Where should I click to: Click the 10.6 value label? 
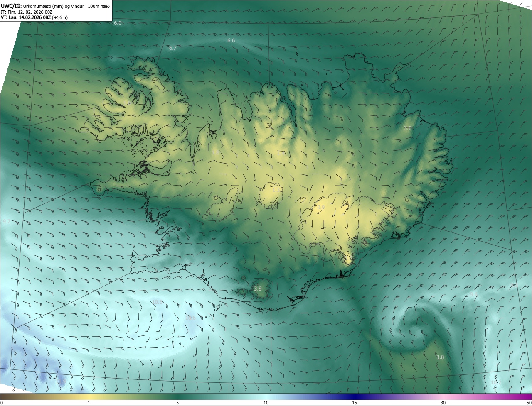click(190, 318)
